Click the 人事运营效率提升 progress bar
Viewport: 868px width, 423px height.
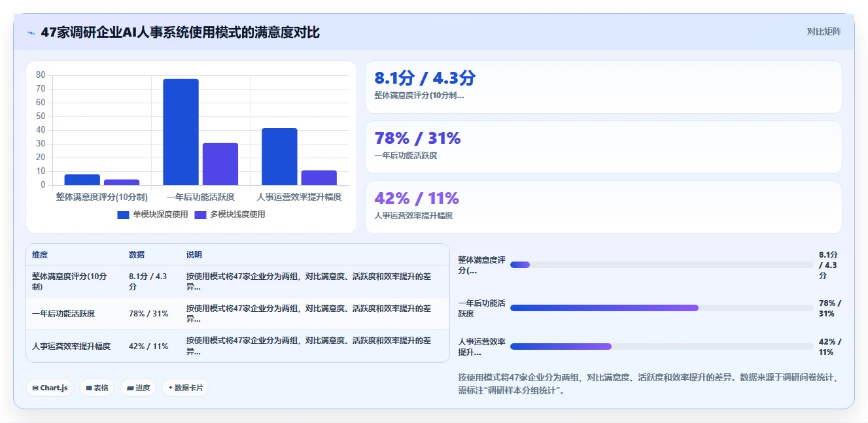(x=661, y=347)
